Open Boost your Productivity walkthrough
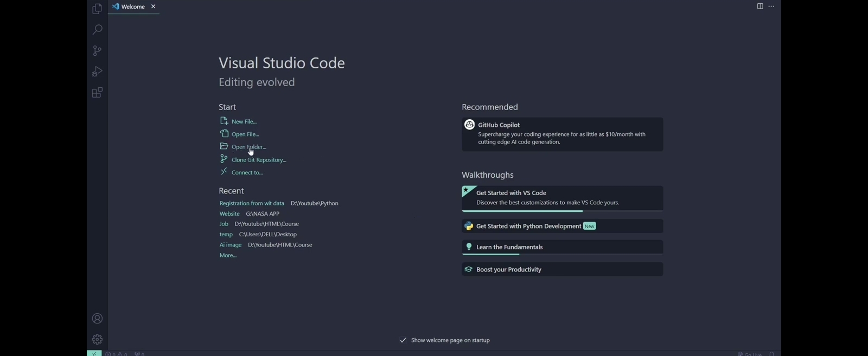 click(x=562, y=269)
